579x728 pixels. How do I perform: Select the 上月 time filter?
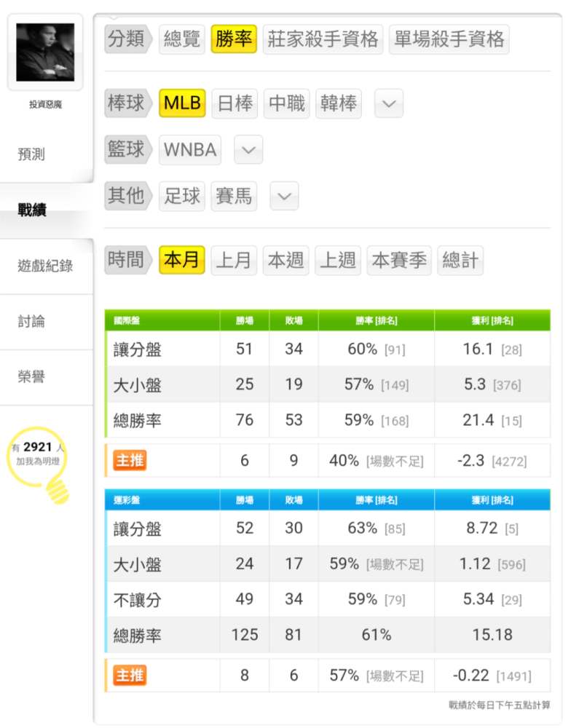pyautogui.click(x=234, y=260)
